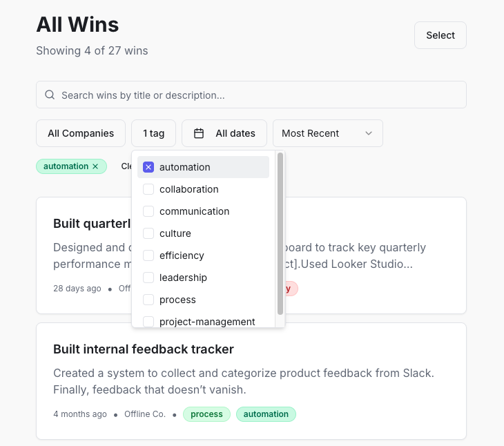The image size is (504, 446).
Task: Click the Most Recent chevron arrow
Action: pyautogui.click(x=369, y=133)
